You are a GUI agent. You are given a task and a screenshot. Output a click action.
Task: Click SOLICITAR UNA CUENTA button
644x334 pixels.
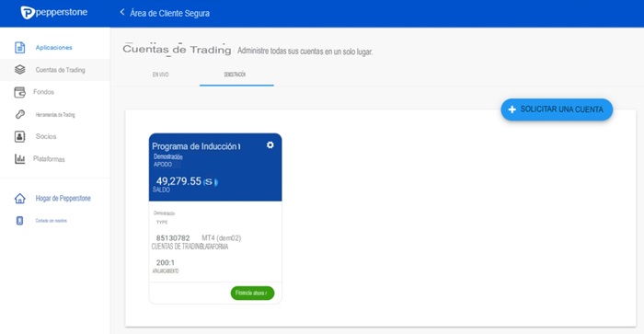tap(557, 109)
